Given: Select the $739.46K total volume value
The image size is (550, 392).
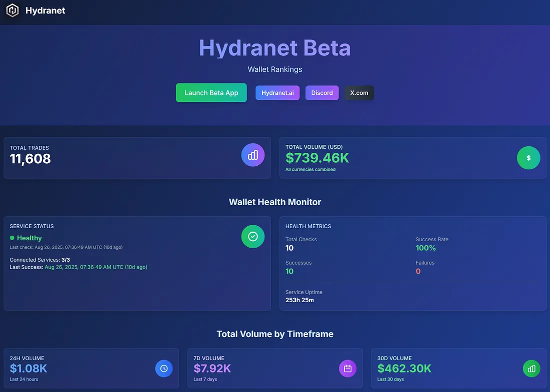Looking at the screenshot, I should [x=317, y=158].
